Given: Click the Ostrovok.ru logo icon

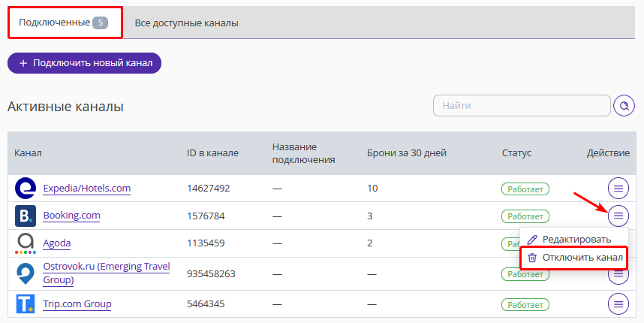Looking at the screenshot, I should tap(25, 273).
